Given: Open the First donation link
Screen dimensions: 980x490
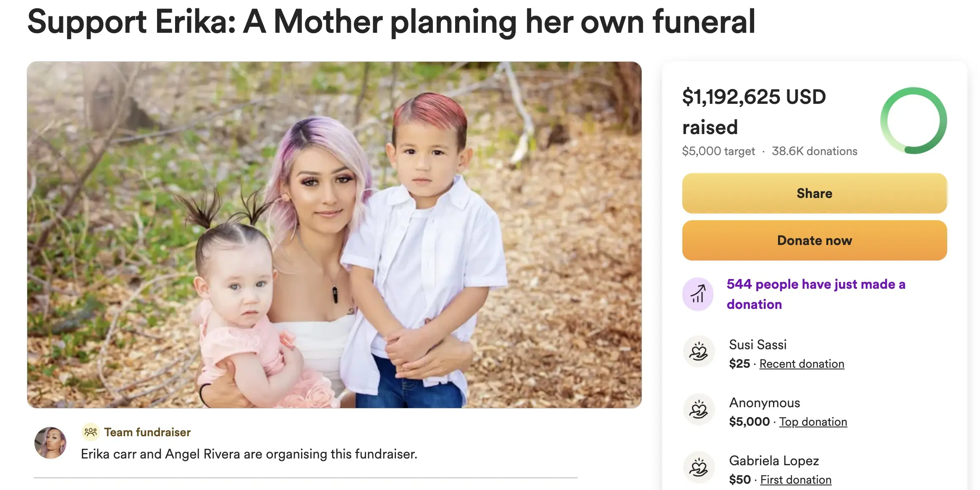Looking at the screenshot, I should pyautogui.click(x=796, y=480).
